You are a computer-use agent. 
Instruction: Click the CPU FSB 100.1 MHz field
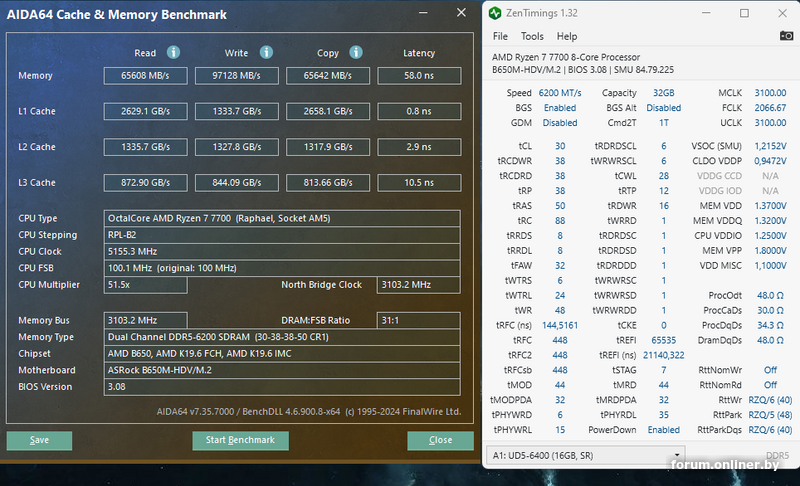pos(282,268)
